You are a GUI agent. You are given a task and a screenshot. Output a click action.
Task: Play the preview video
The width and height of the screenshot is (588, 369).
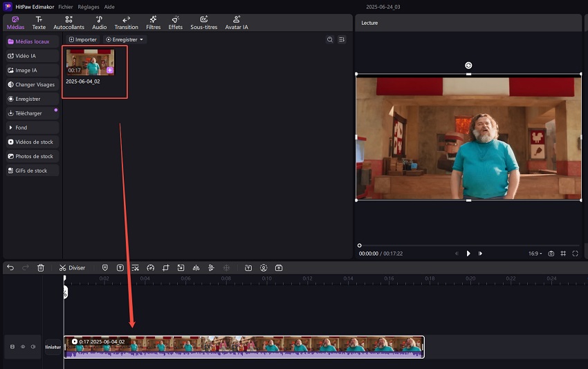pos(468,254)
